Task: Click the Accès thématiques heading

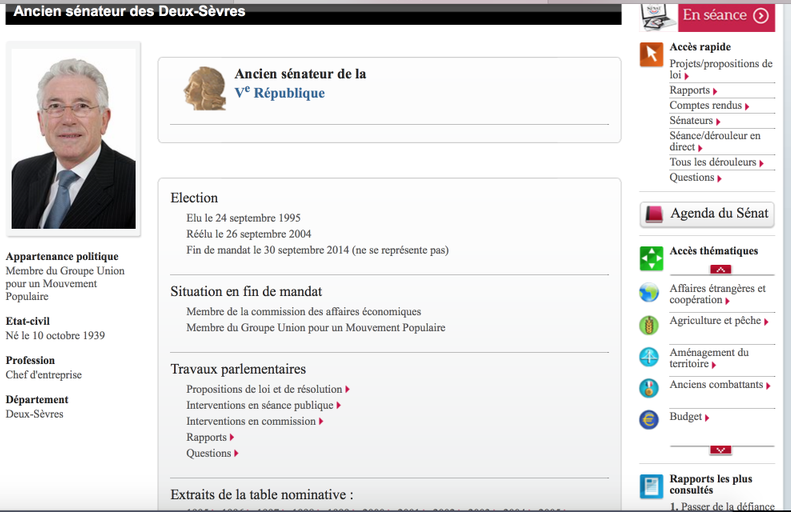Action: pos(714,251)
